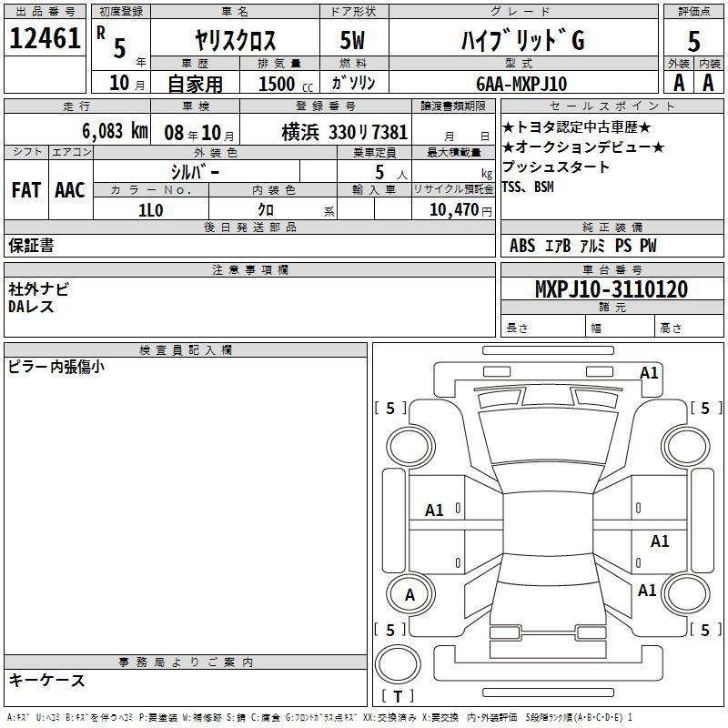This screenshot has width=728, height=728.
Task: Select the interior grade A box
Action: [707, 82]
